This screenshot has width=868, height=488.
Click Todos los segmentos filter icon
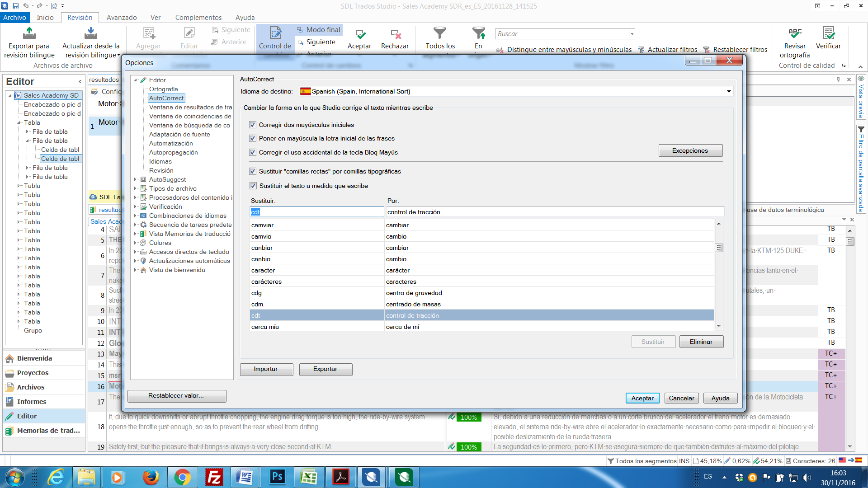coord(440,33)
